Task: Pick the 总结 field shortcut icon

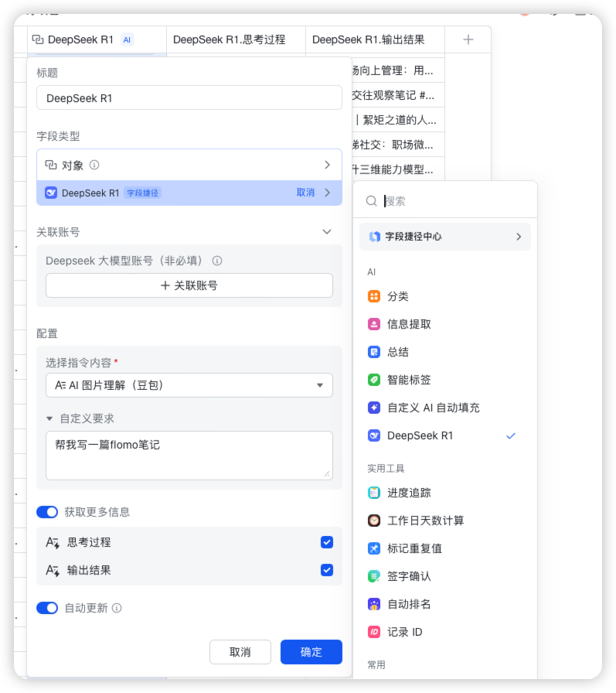Action: pos(373,352)
